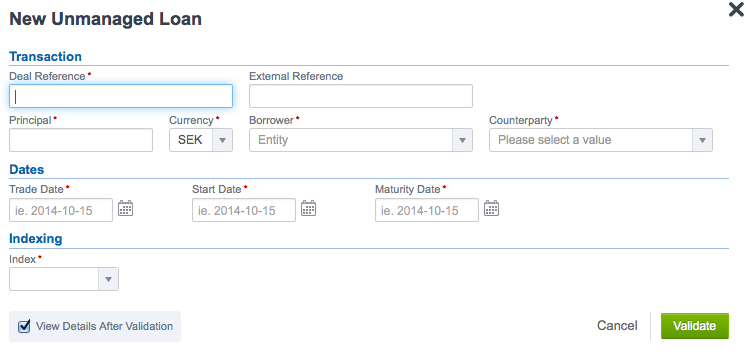Open the Borrower Entity dropdown

pos(361,140)
